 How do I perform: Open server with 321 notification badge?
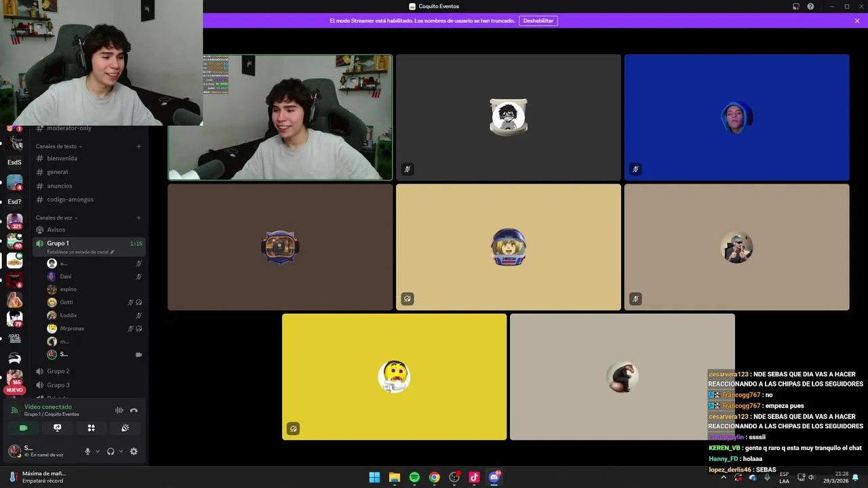14,222
